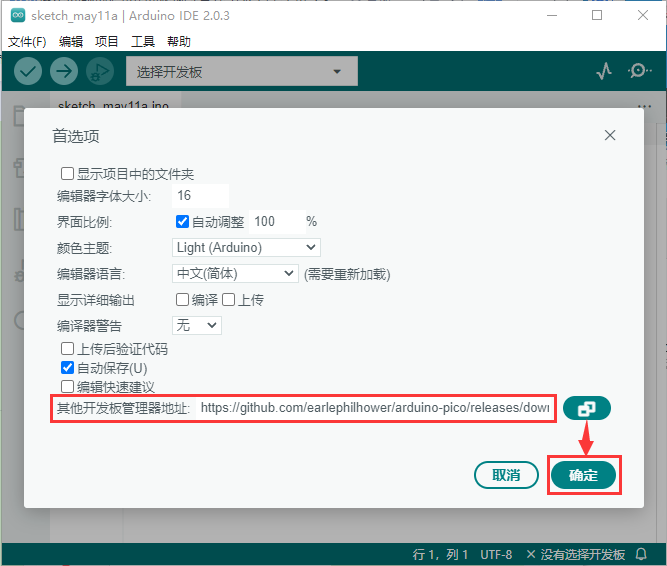
Task: Open the 编辑 menu
Action: tap(71, 42)
